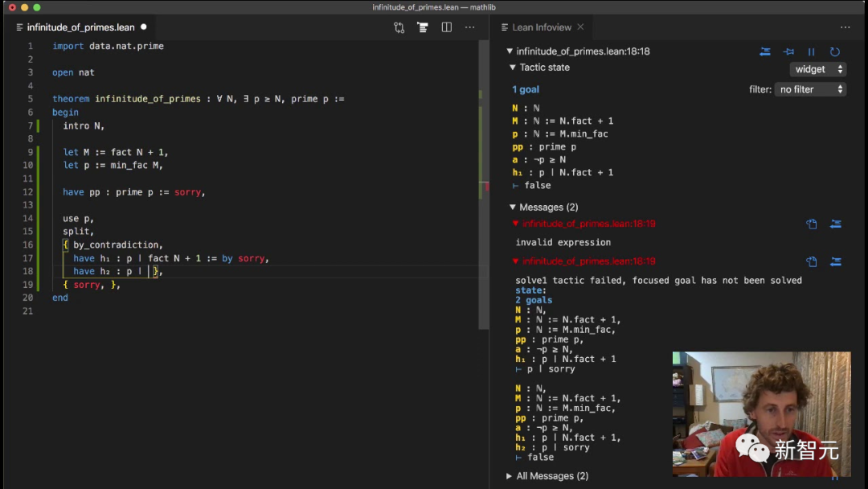Open the widget display mode dropdown

point(817,69)
